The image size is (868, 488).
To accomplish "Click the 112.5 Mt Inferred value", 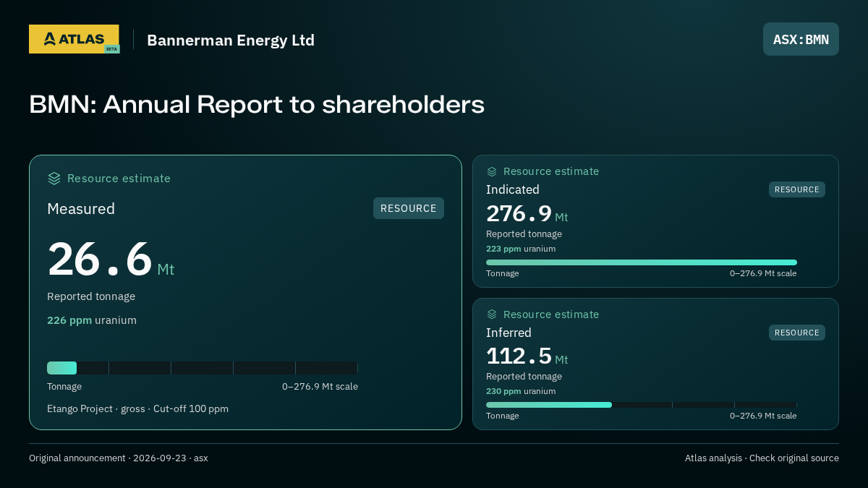I will (x=527, y=356).
